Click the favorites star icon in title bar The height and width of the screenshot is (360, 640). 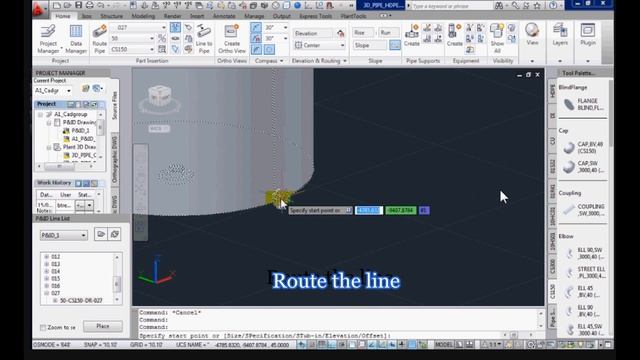click(x=537, y=6)
